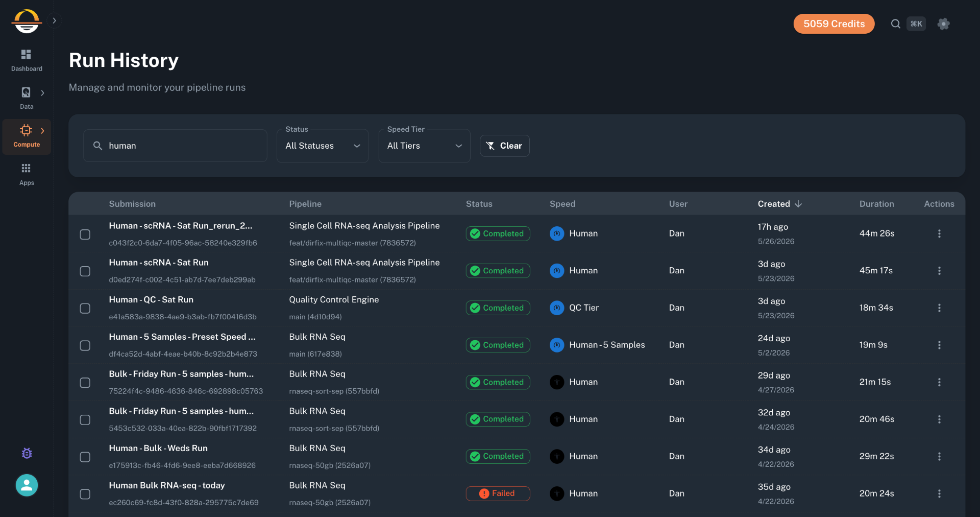
Task: Select the Compute sidebar item
Action: tap(27, 136)
